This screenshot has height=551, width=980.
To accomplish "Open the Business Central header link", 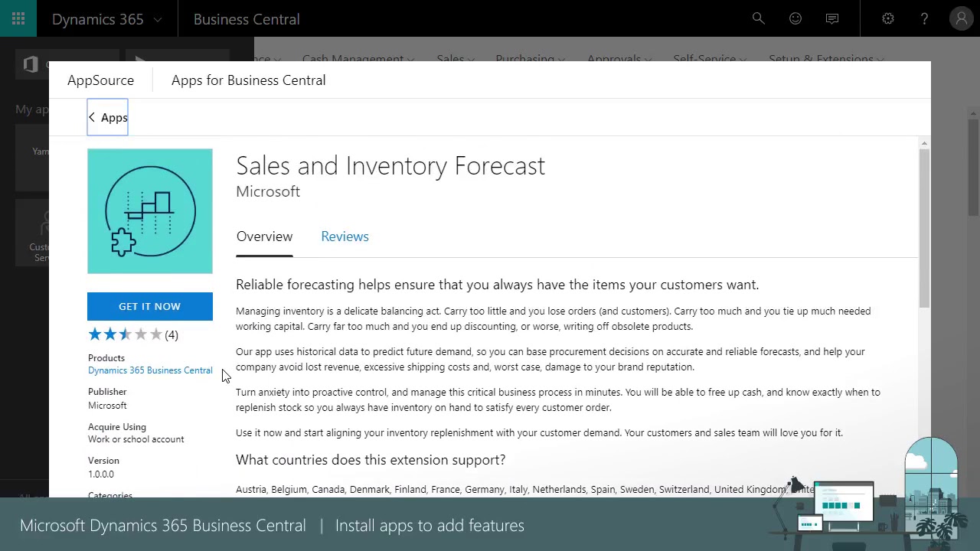I will click(247, 19).
